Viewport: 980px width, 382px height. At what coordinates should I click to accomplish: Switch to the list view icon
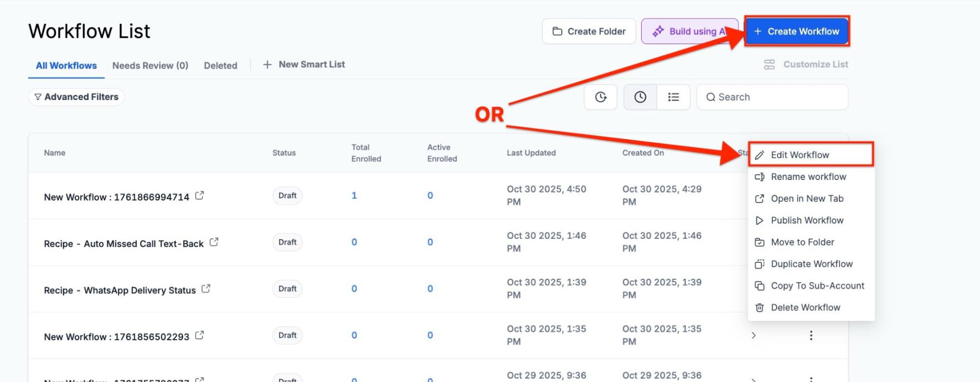tap(673, 97)
